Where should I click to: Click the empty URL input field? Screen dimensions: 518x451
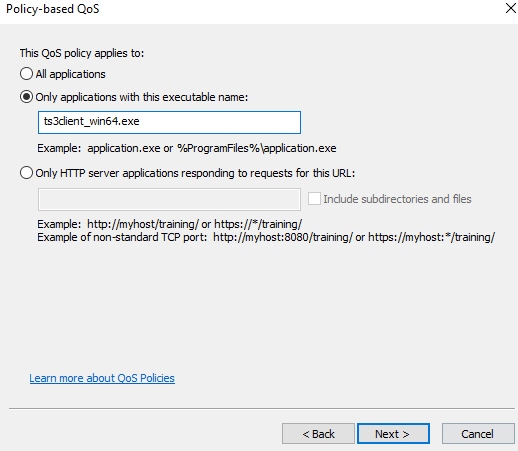(x=169, y=199)
